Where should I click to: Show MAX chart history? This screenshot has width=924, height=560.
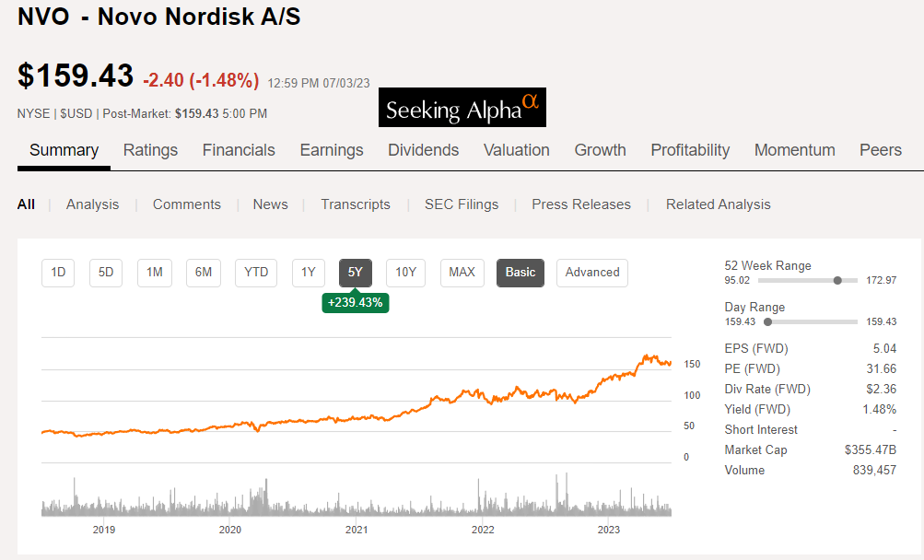point(462,273)
